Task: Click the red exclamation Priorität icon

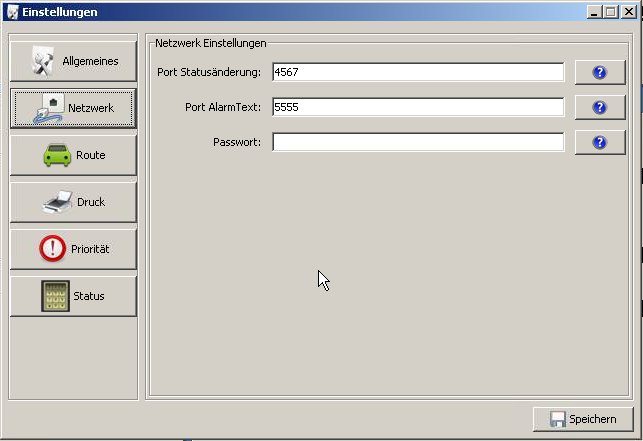Action: coord(53,249)
